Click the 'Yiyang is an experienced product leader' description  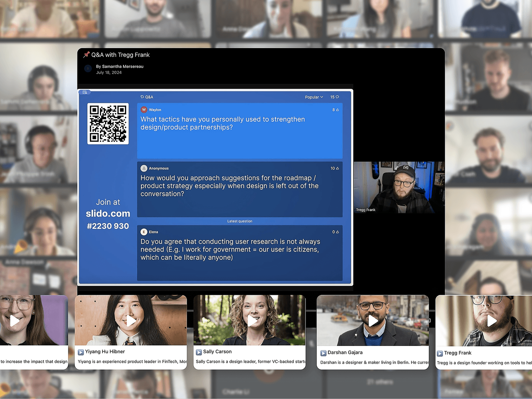(132, 362)
